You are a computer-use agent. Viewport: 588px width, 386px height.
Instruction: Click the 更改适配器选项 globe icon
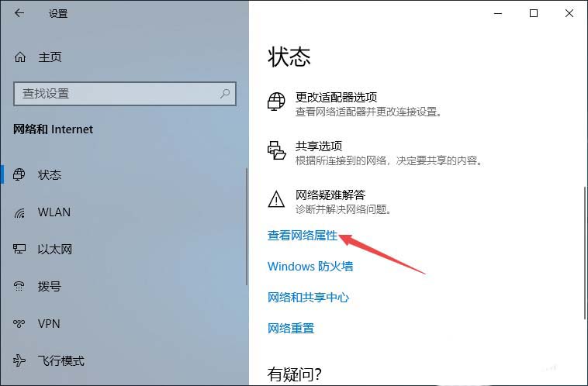pyautogui.click(x=276, y=102)
